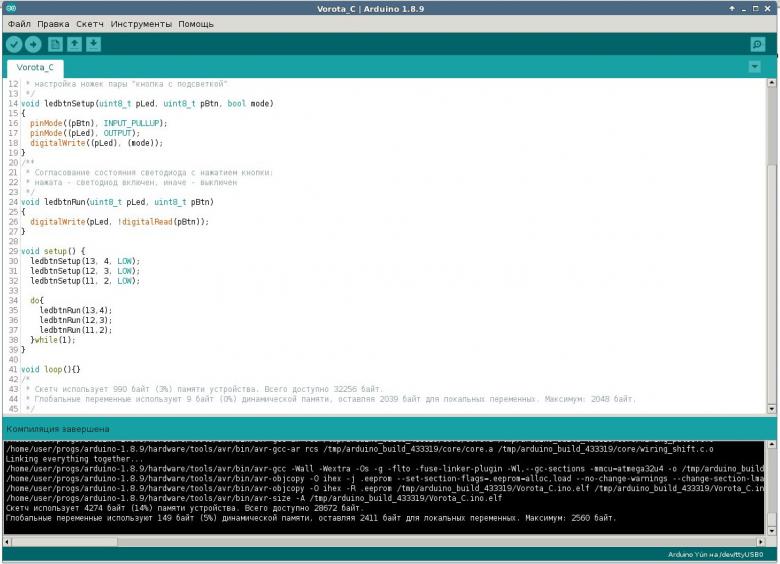The image size is (780, 564).
Task: Click the Upload arrow button
Action: point(33,45)
